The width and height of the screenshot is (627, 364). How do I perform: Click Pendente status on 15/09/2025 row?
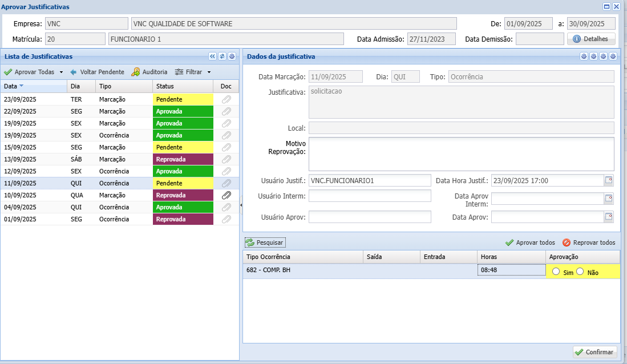click(x=183, y=147)
